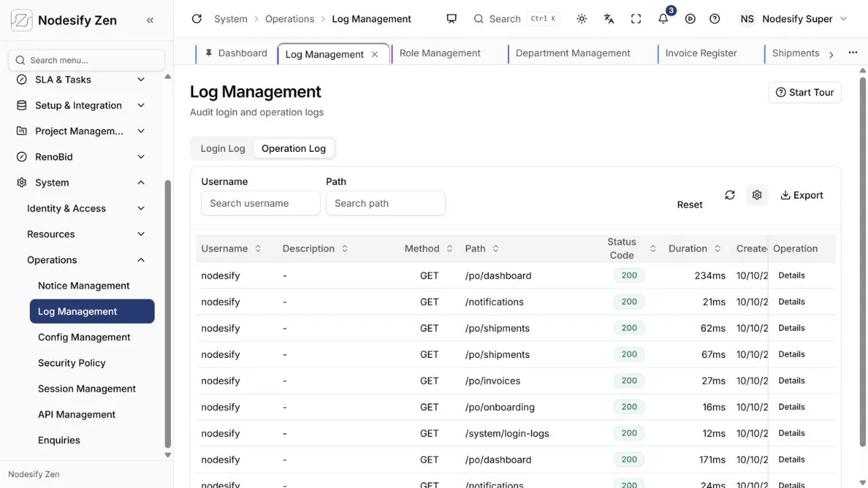
Task: Expand RenoBid menu
Action: 141,157
